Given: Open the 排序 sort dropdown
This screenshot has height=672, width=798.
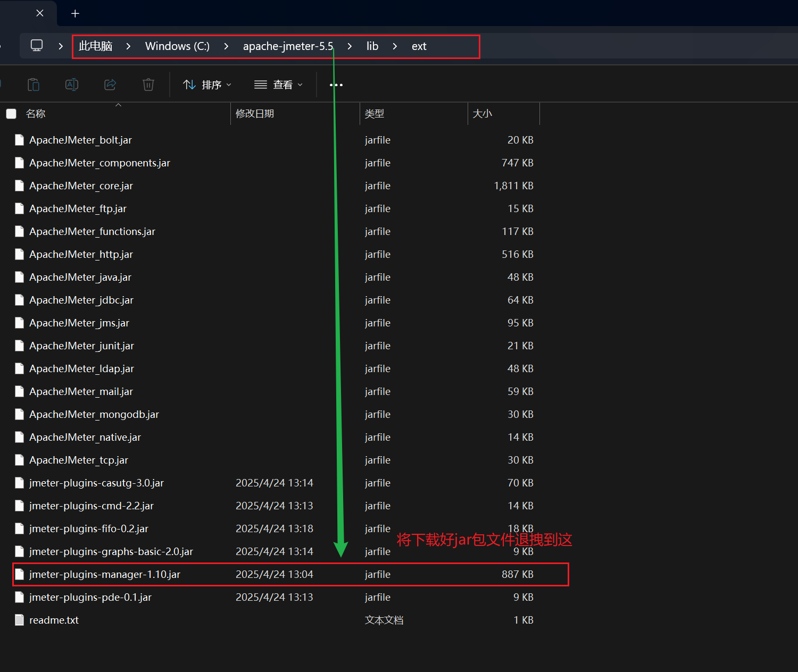Looking at the screenshot, I should (207, 85).
